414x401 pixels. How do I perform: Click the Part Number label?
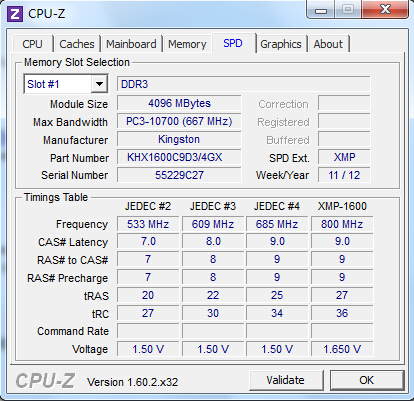[x=79, y=158]
